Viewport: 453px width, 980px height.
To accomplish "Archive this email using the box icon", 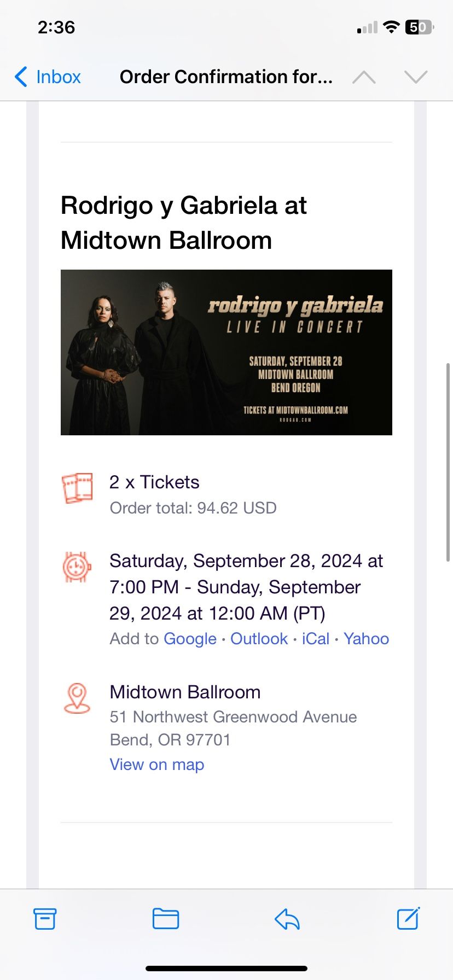I will pyautogui.click(x=45, y=919).
